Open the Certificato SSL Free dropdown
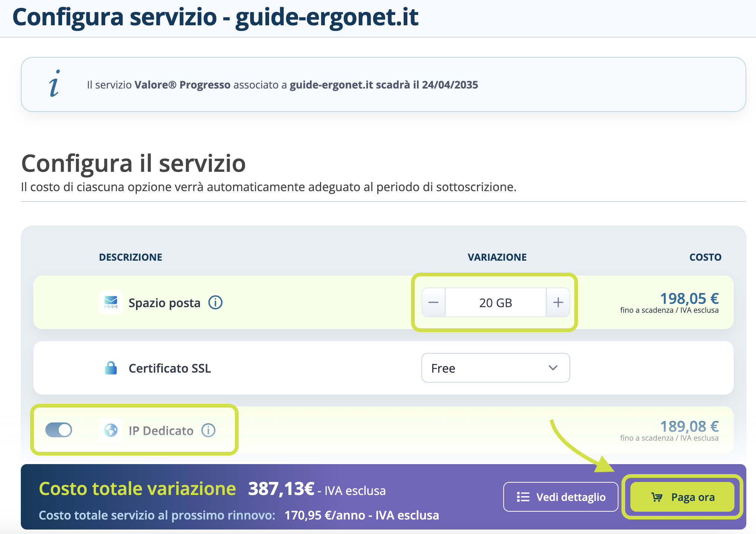Image resolution: width=756 pixels, height=534 pixels. click(495, 368)
